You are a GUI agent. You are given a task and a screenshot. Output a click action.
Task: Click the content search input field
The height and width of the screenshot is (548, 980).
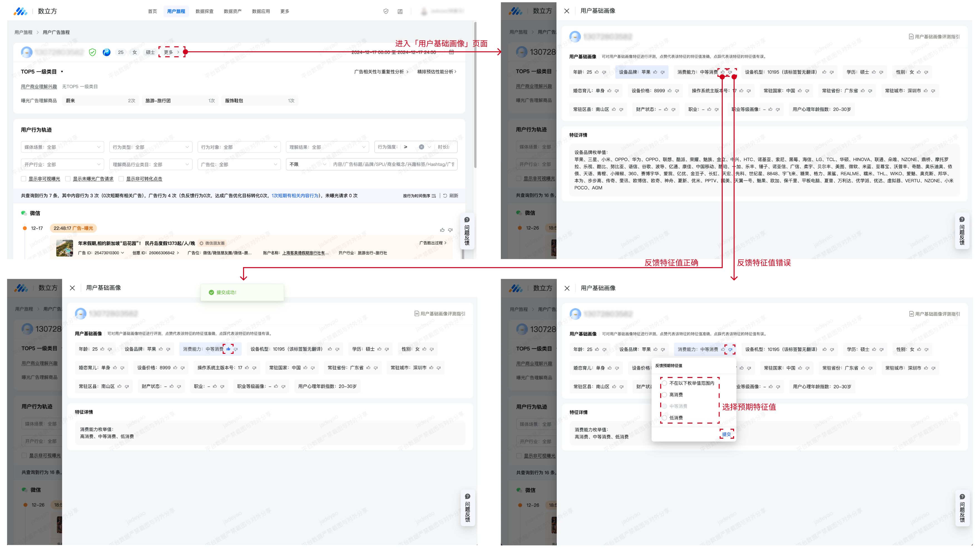click(393, 164)
